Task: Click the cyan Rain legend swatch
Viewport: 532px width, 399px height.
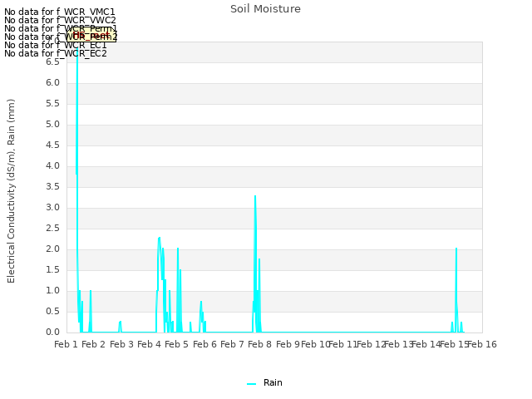Action: [x=251, y=384]
